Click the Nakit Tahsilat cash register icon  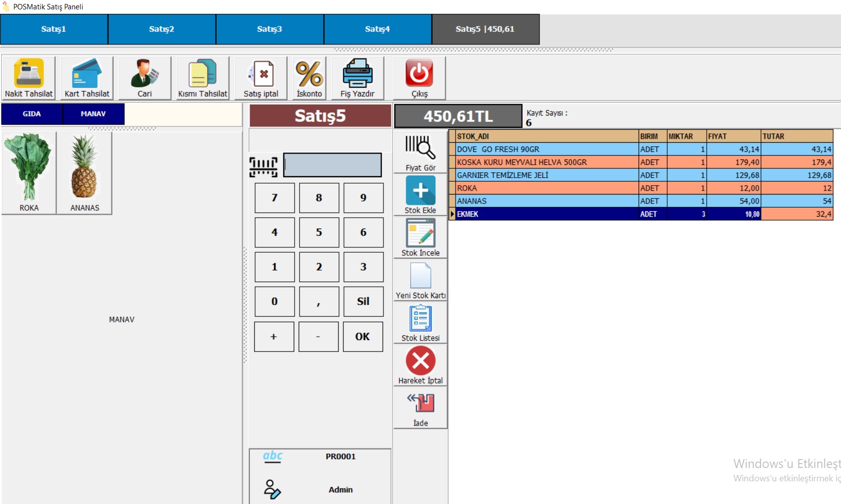tap(29, 74)
